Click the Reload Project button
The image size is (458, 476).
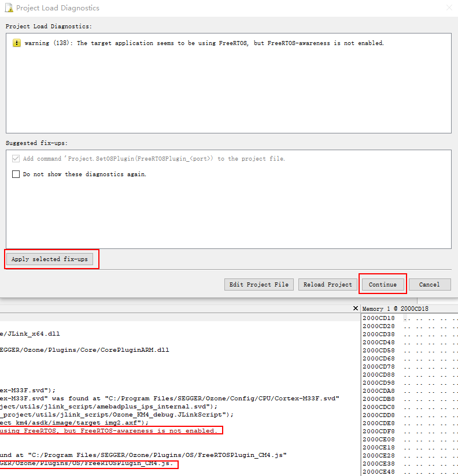click(x=327, y=285)
